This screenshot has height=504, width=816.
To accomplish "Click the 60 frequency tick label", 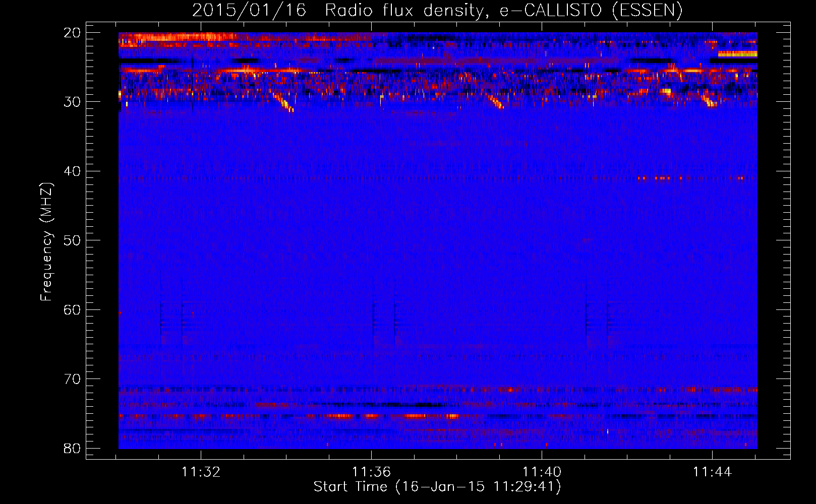I will pos(73,310).
